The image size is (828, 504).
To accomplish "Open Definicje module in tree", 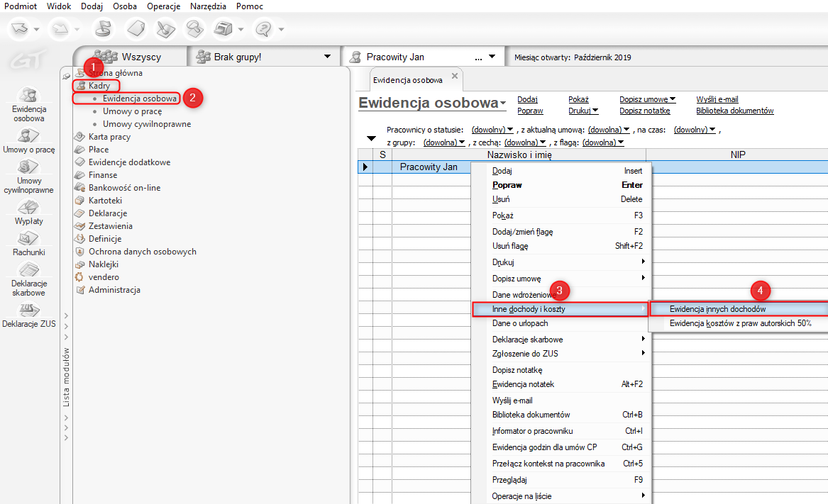I will pyautogui.click(x=104, y=239).
